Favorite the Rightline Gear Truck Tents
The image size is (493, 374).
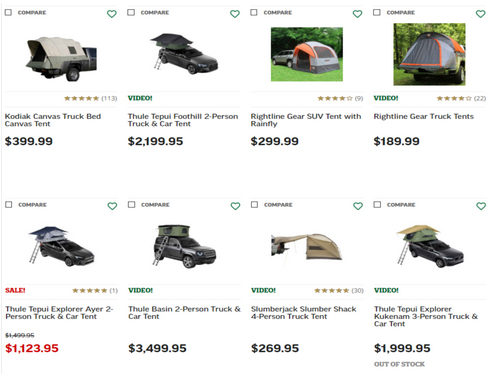[x=480, y=14]
